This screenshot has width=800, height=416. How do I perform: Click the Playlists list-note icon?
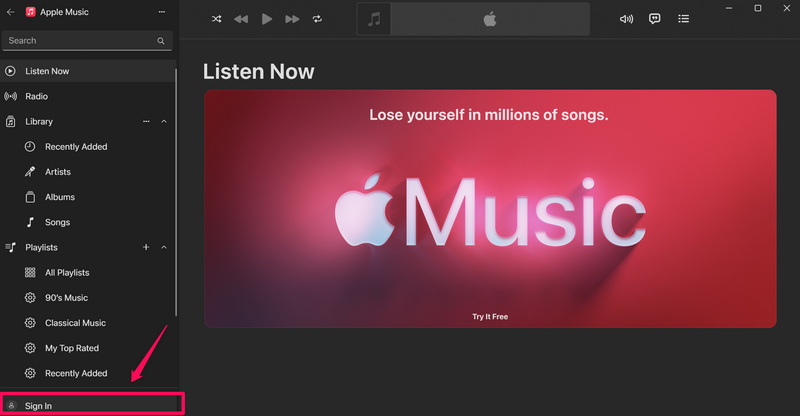point(10,247)
